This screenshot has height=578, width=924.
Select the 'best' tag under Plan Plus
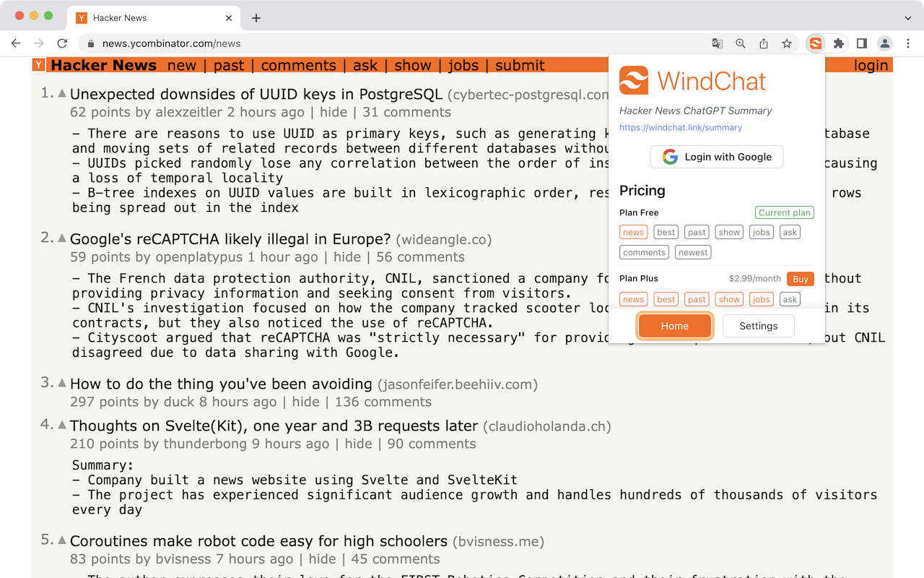click(666, 299)
